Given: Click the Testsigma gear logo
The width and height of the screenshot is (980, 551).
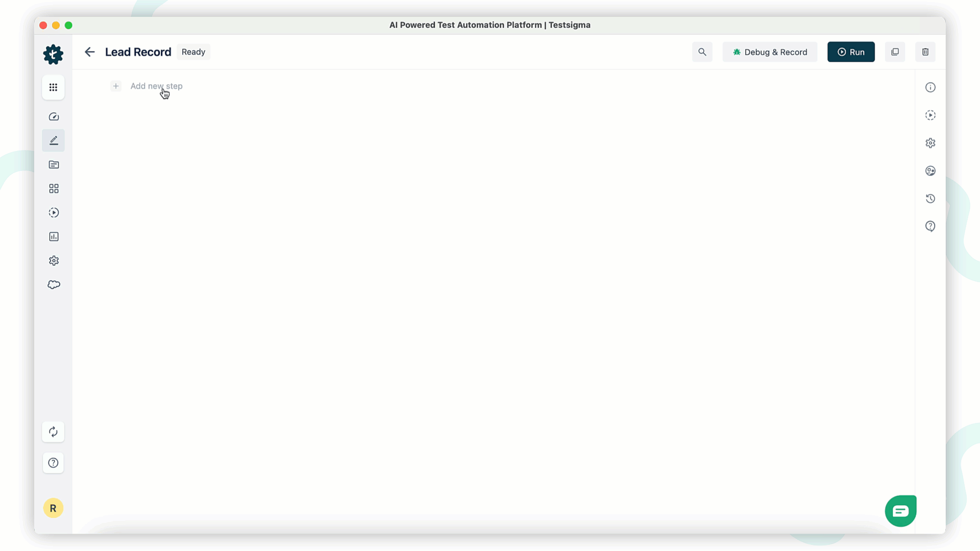Looking at the screenshot, I should point(53,54).
